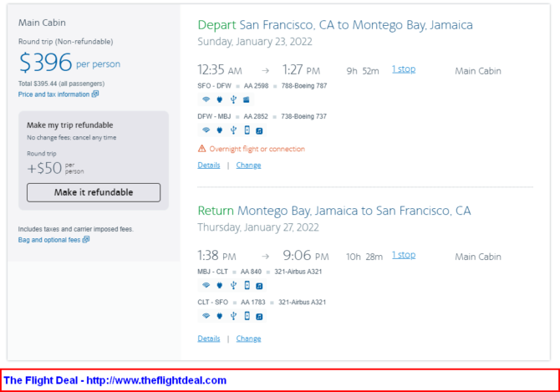Open the return flight 1 stop link
Screen dimensions: 560x392
click(404, 255)
